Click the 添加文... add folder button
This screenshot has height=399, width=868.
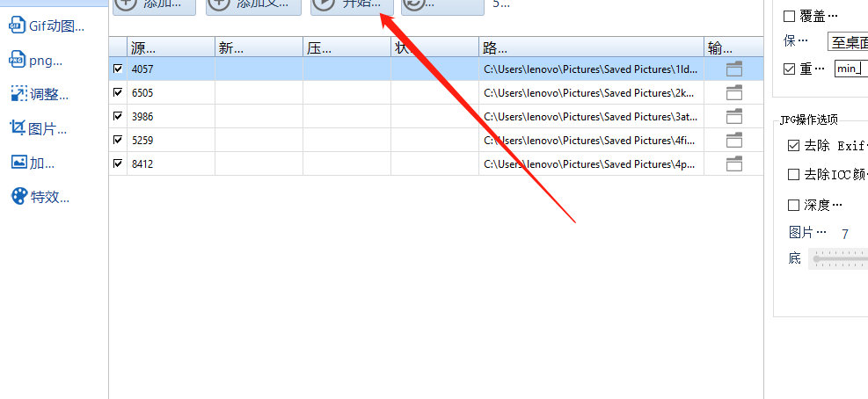(x=253, y=6)
